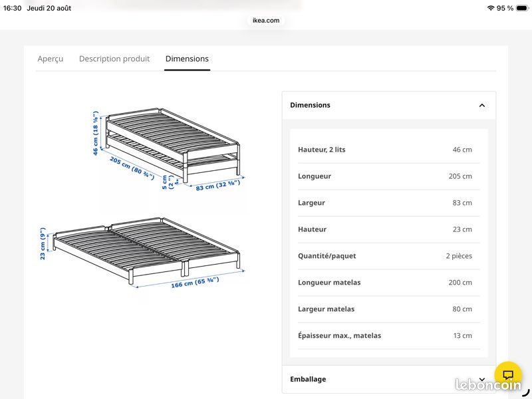This screenshot has width=532, height=399.
Task: Open the yellow chat bubble icon
Action: [x=508, y=374]
